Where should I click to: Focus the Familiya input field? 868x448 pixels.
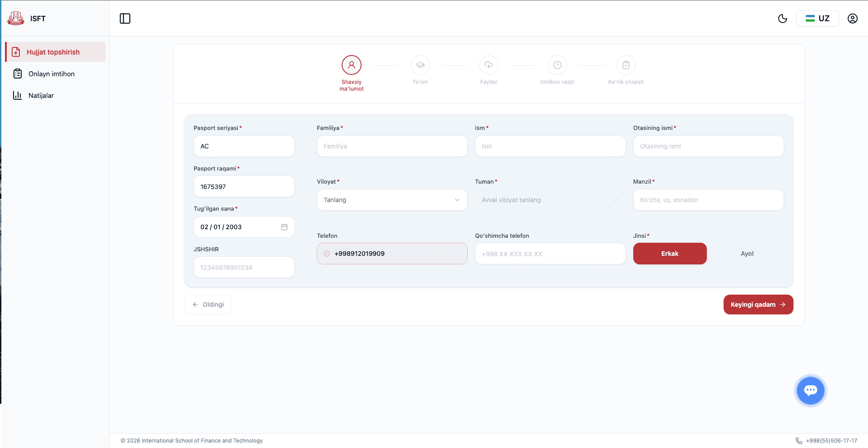point(392,146)
